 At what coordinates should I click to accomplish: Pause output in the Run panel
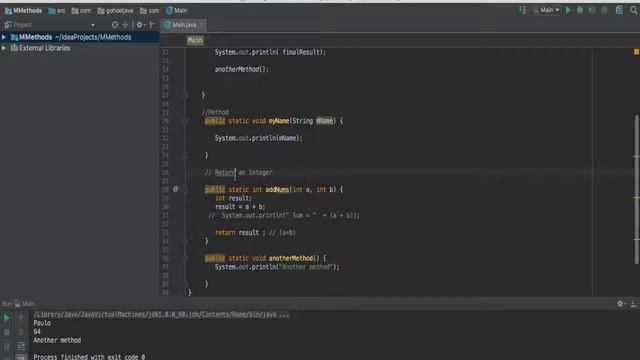point(7,347)
